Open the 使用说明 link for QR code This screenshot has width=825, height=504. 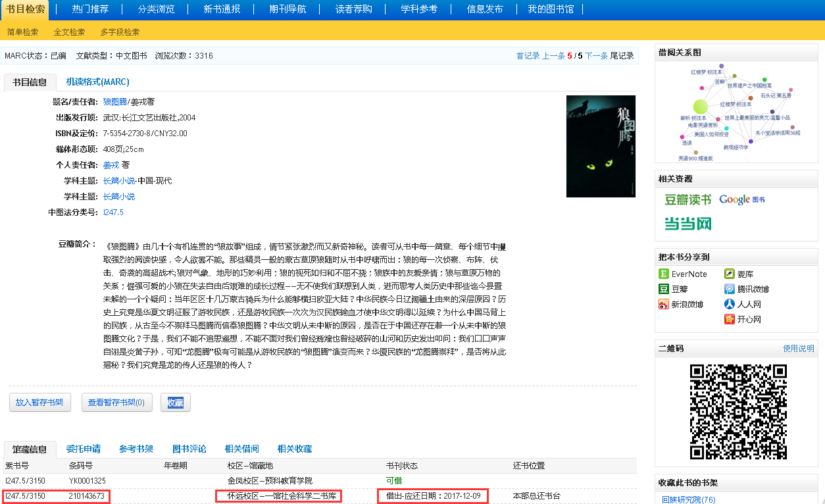click(799, 348)
